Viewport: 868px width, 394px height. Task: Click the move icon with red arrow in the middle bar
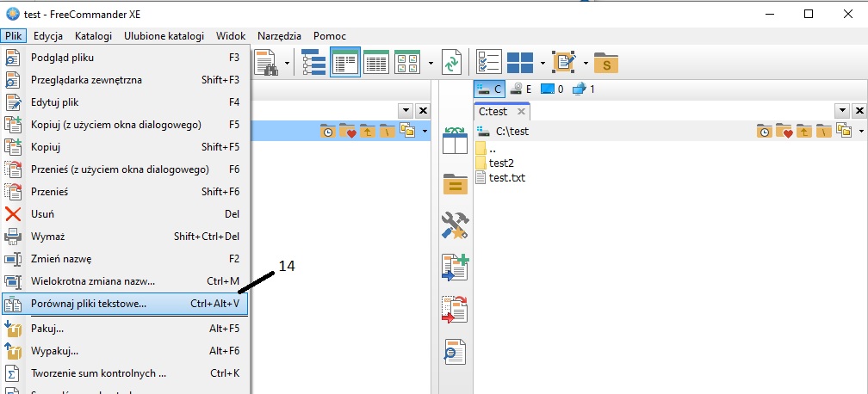(x=455, y=310)
